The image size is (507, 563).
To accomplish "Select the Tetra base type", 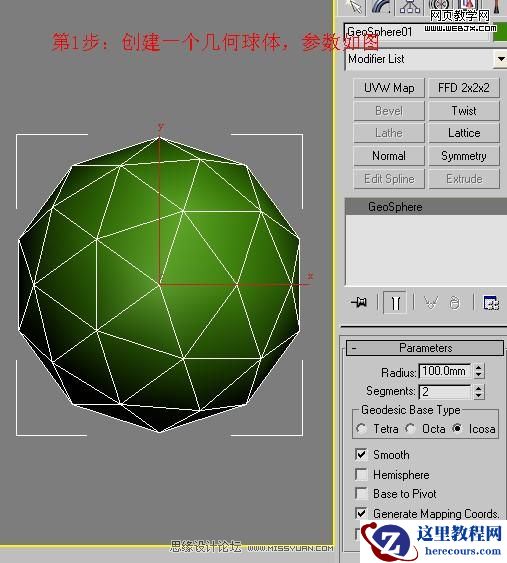I will (362, 428).
